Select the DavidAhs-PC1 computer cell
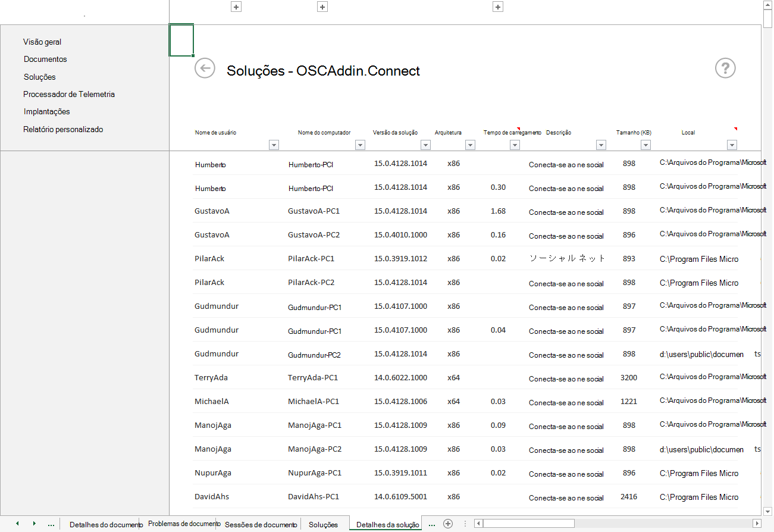 click(x=314, y=497)
